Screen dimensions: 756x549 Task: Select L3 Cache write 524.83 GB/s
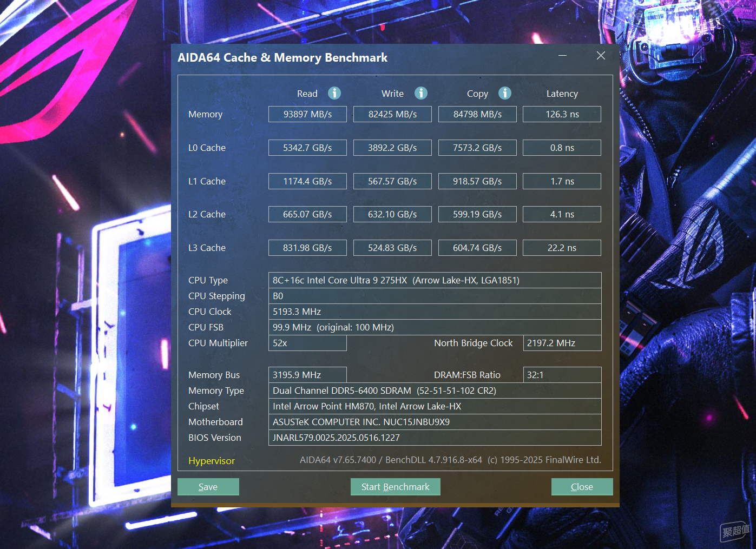click(x=392, y=248)
